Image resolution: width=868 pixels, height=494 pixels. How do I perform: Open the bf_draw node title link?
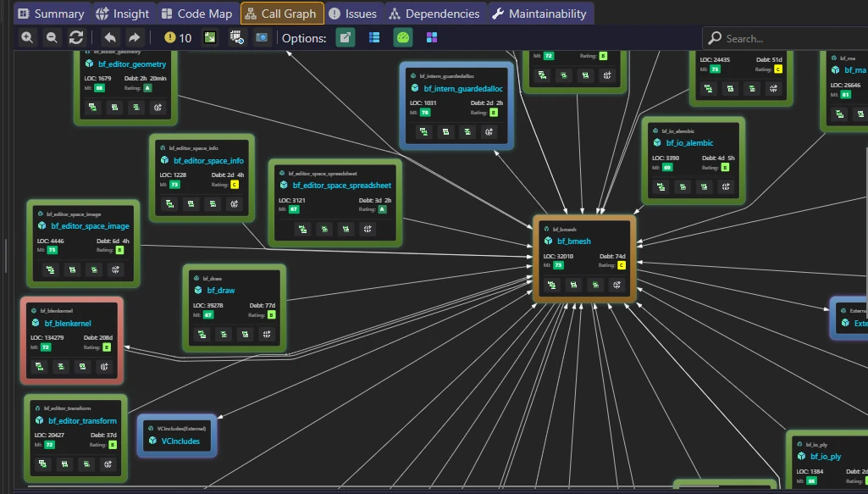[x=221, y=290]
